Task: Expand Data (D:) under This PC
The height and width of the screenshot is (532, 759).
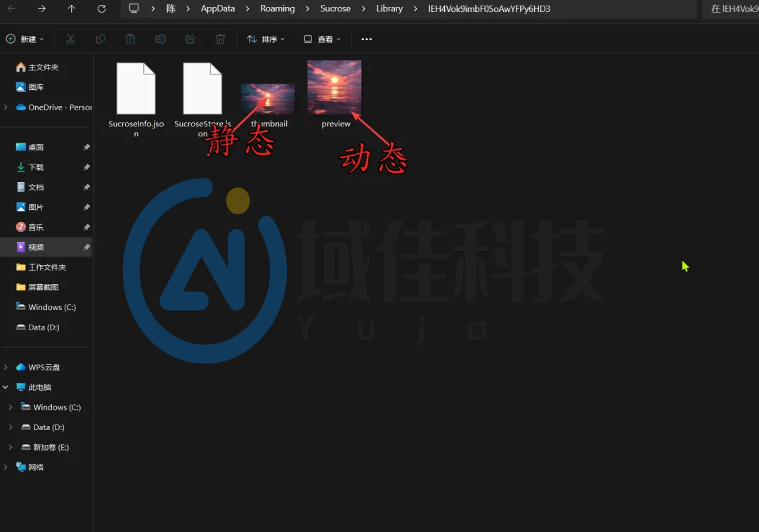Action: pyautogui.click(x=11, y=427)
